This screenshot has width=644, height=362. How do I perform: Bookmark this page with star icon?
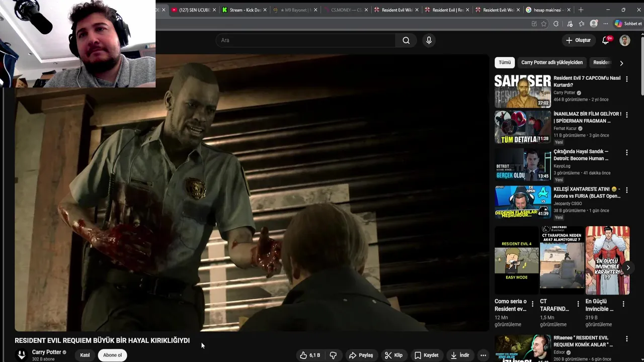click(544, 24)
